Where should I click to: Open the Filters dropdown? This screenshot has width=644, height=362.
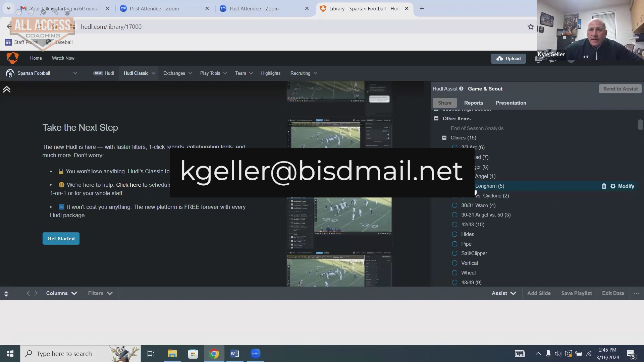[x=100, y=293]
